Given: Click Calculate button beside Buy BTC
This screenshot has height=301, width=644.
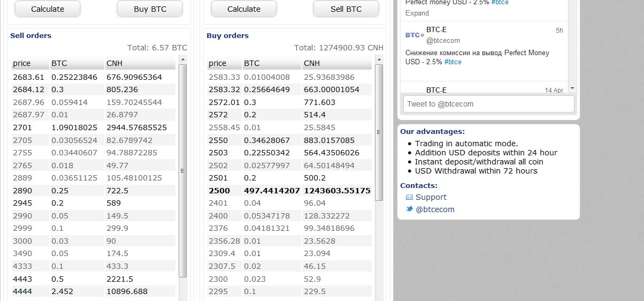Looking at the screenshot, I should point(48,9).
